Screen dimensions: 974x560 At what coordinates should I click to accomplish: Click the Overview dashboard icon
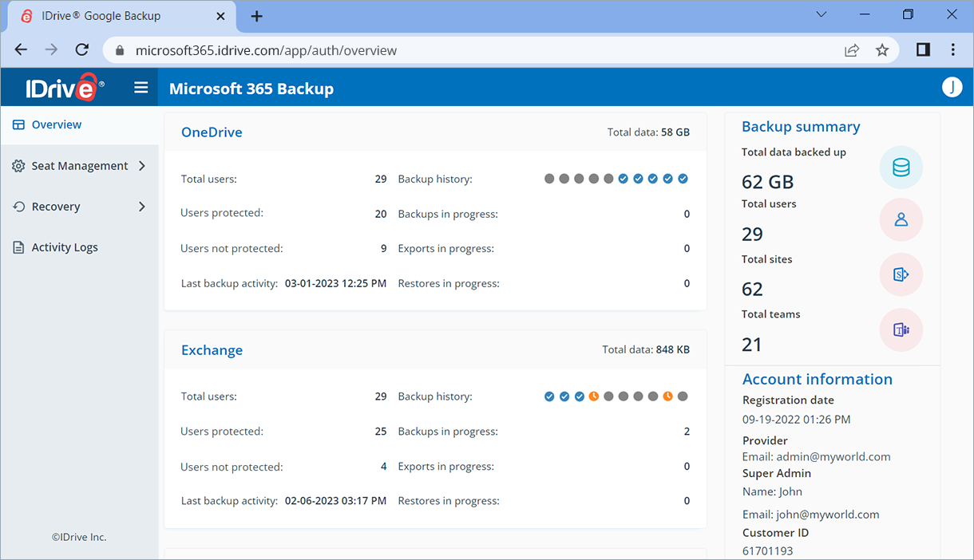click(x=19, y=124)
